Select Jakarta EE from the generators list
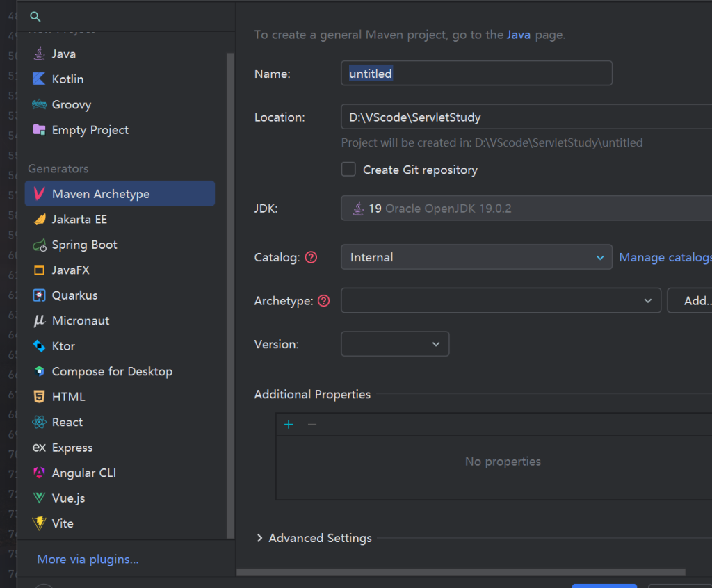712x588 pixels. (79, 219)
